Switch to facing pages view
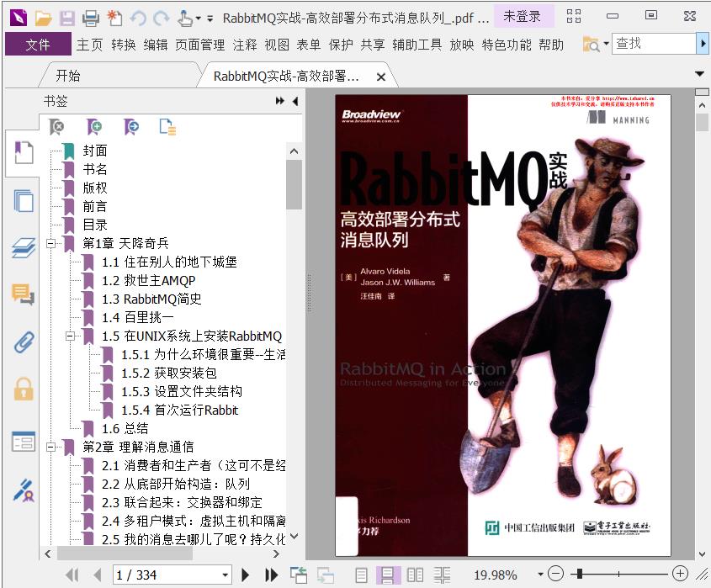Viewport: 711px width, 588px height. tap(415, 575)
